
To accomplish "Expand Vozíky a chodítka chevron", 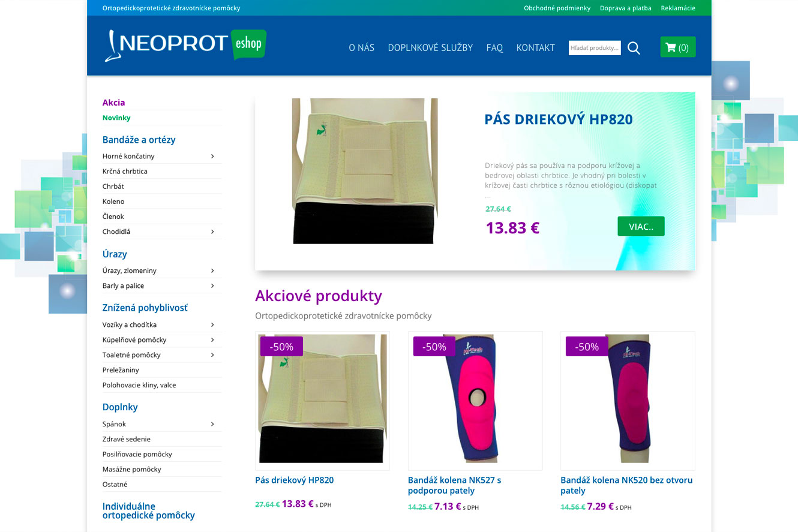I will (x=212, y=325).
